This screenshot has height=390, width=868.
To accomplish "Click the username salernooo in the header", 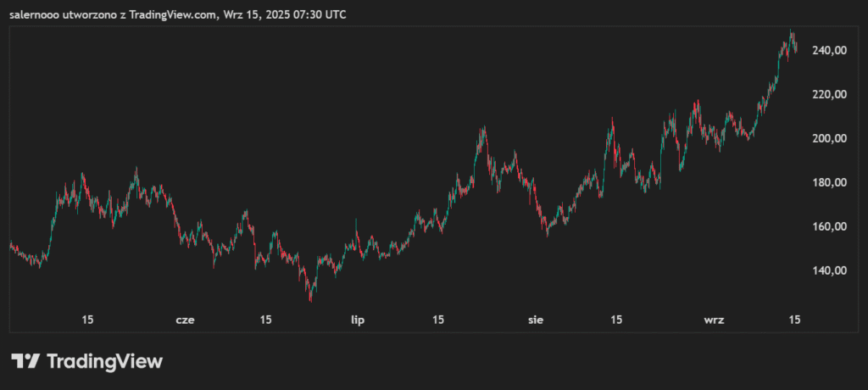I will (x=39, y=15).
